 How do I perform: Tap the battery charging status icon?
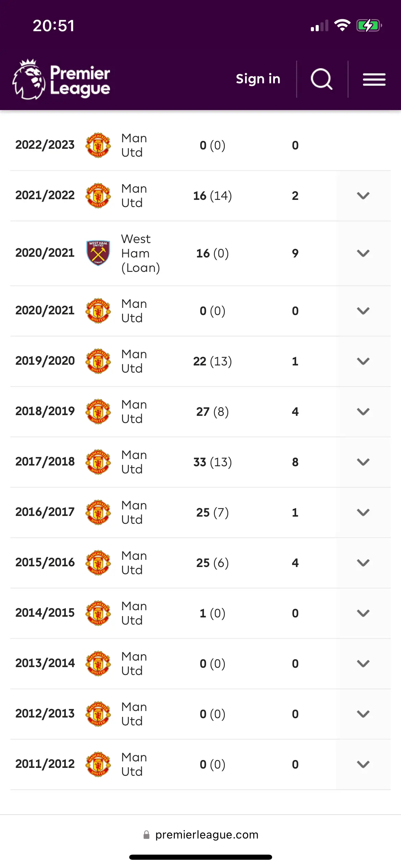[x=369, y=26]
